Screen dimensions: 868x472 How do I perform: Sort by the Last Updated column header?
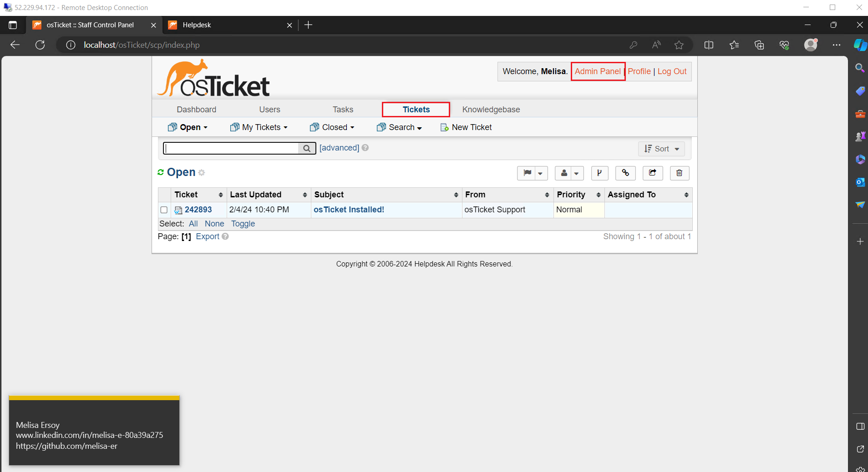pyautogui.click(x=269, y=195)
